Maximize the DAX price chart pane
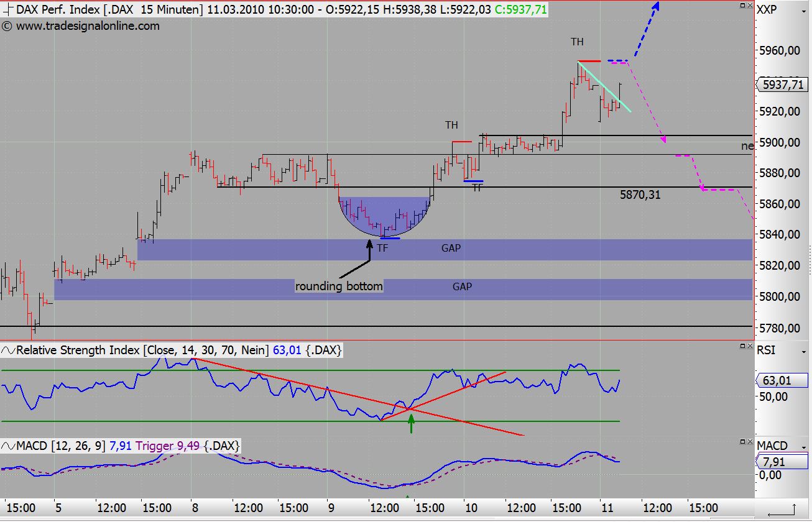812x522 pixels. point(742,6)
